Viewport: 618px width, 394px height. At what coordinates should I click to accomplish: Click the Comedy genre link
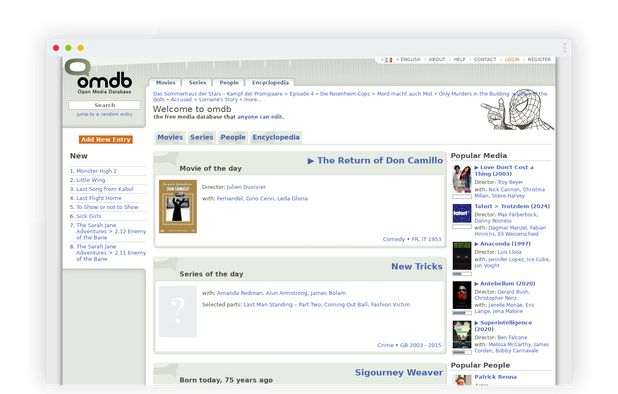tap(393, 239)
